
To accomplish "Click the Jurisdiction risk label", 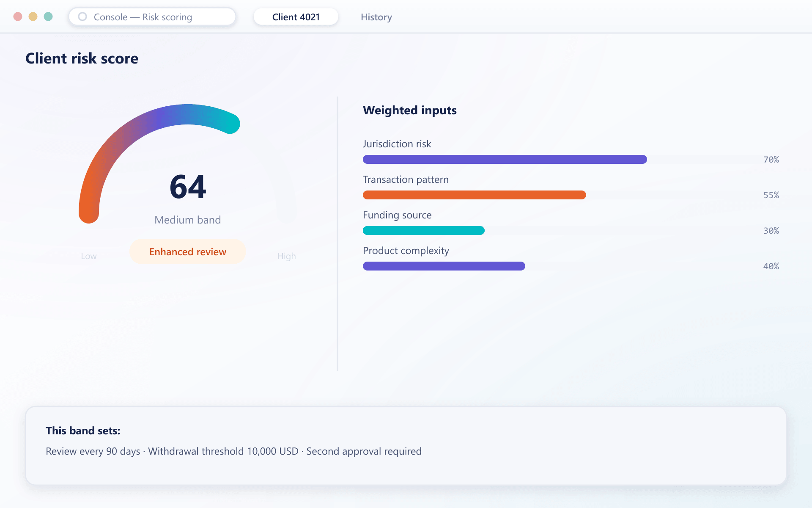I will [x=397, y=144].
